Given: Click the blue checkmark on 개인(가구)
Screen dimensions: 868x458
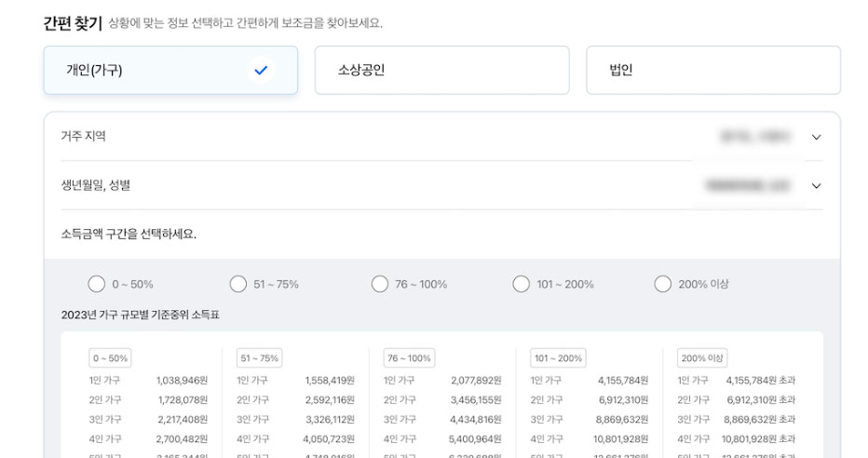Looking at the screenshot, I should click(261, 70).
